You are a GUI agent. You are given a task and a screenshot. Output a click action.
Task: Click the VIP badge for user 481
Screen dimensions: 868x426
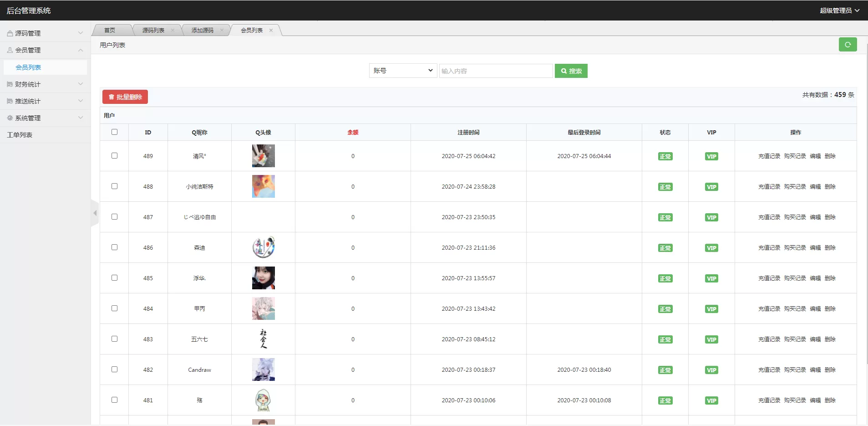(x=711, y=400)
